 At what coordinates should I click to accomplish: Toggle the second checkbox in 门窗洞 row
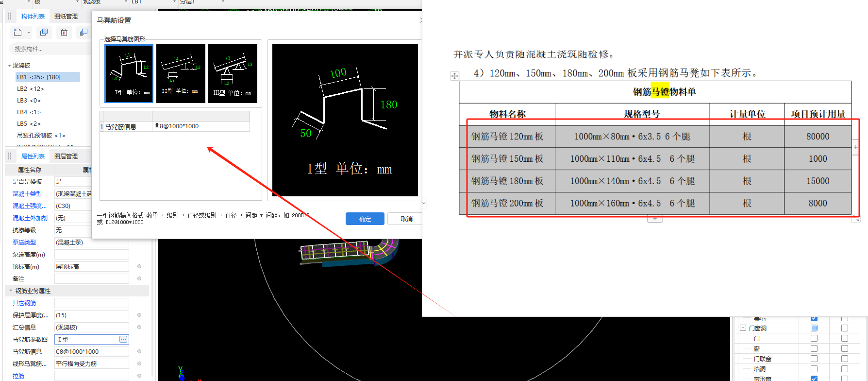coord(845,328)
